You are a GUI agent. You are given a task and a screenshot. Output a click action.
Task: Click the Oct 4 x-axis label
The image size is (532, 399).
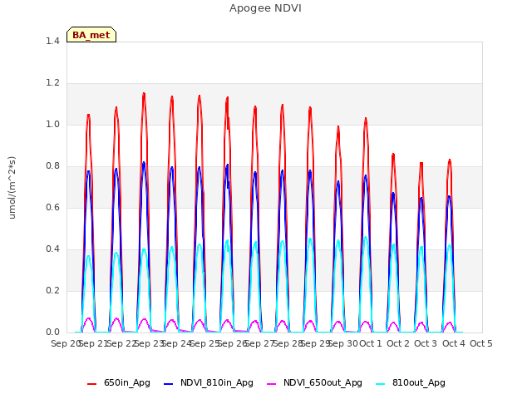[454, 343]
